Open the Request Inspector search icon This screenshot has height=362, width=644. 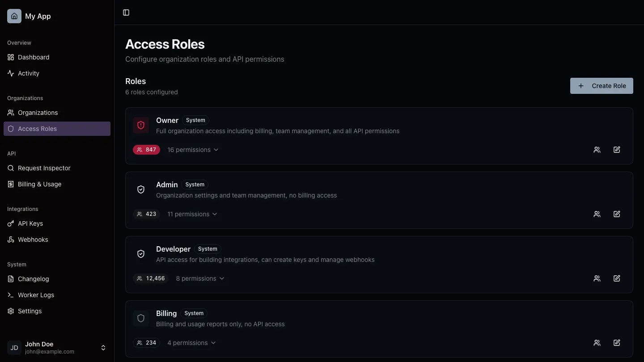pos(10,168)
